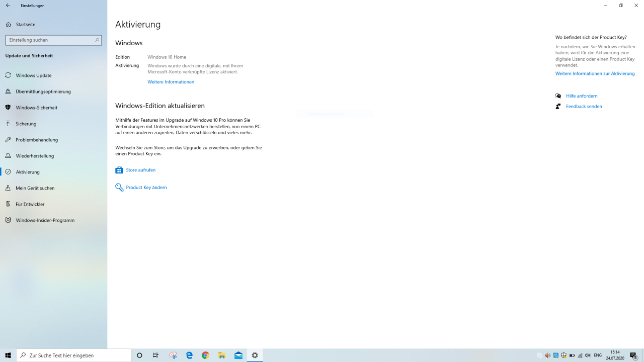This screenshot has height=362, width=644.
Task: Click the Settings gear on taskbar
Action: pyautogui.click(x=255, y=355)
